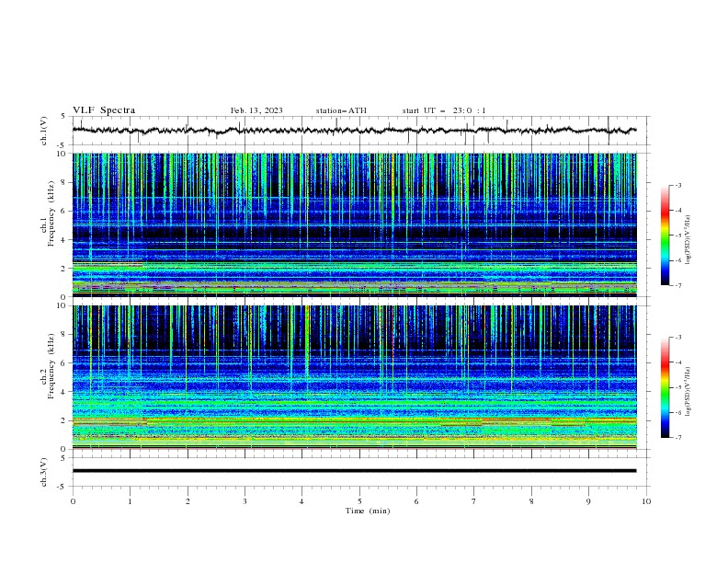Click time axis tick label "9"
The image size is (728, 563).
pyautogui.click(x=588, y=501)
